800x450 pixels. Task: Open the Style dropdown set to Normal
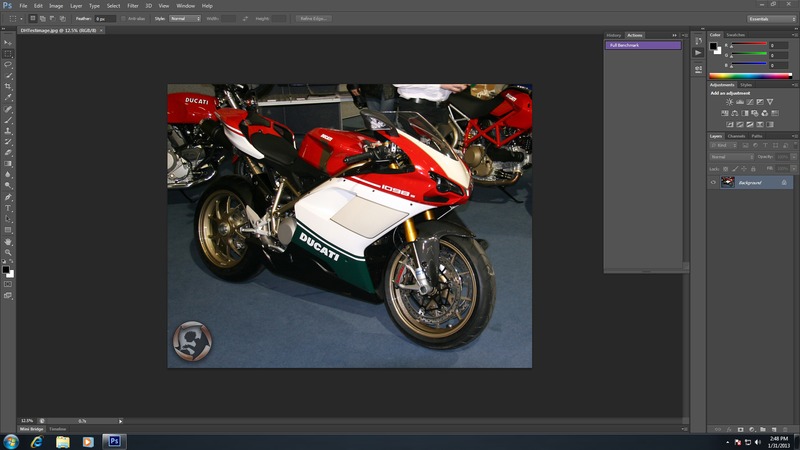pyautogui.click(x=184, y=19)
